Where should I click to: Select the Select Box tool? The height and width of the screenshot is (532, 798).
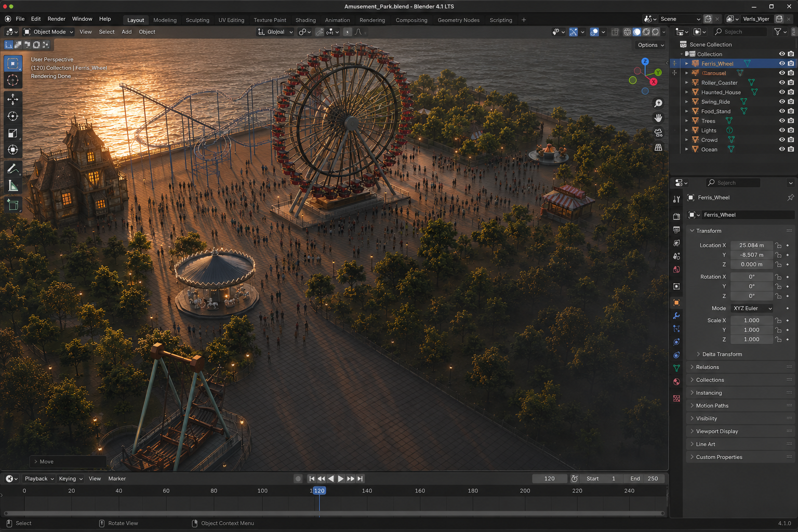[x=13, y=63]
